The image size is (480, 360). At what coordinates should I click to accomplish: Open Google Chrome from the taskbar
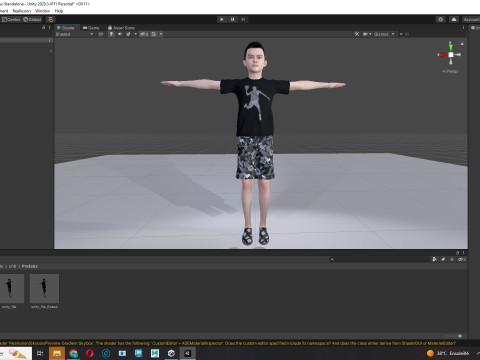pyautogui.click(x=73, y=353)
